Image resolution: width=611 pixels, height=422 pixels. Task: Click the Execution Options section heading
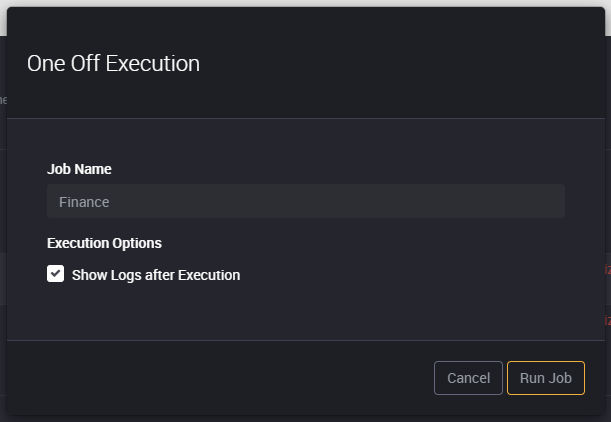[104, 243]
